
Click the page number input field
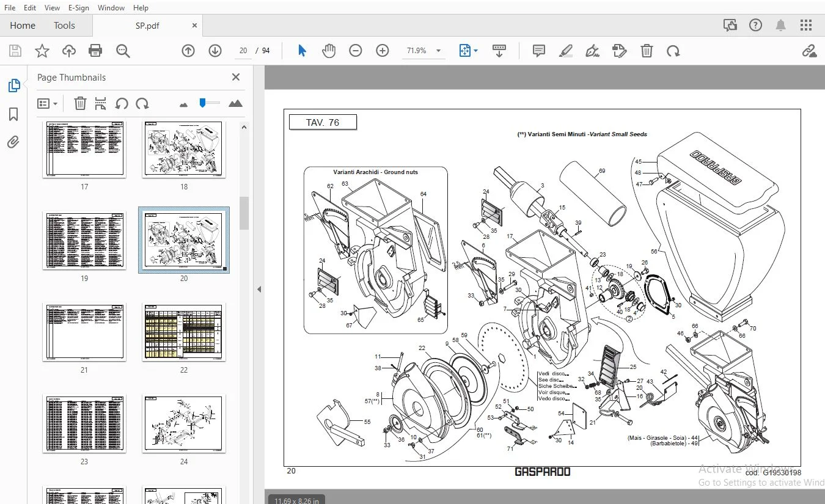(243, 51)
